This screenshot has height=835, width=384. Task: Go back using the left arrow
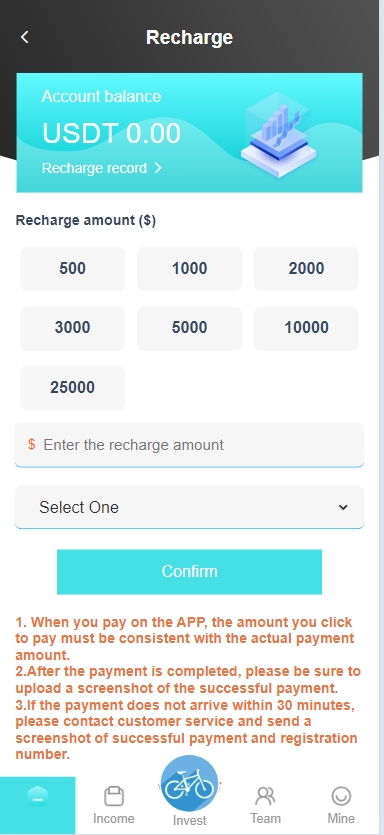click(x=24, y=37)
